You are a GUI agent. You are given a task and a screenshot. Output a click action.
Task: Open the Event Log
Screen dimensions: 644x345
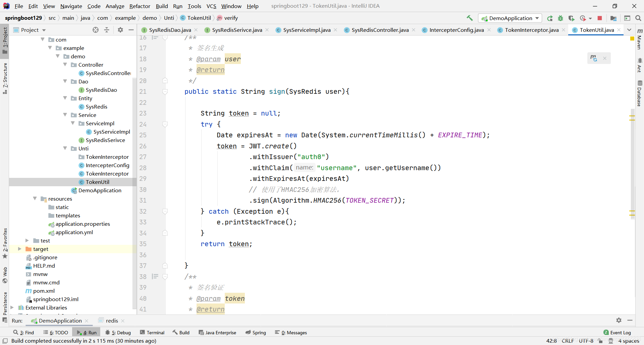[x=617, y=332]
